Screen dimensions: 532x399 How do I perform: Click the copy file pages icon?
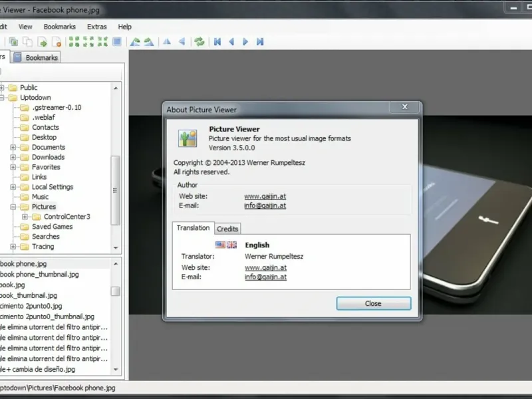point(27,42)
